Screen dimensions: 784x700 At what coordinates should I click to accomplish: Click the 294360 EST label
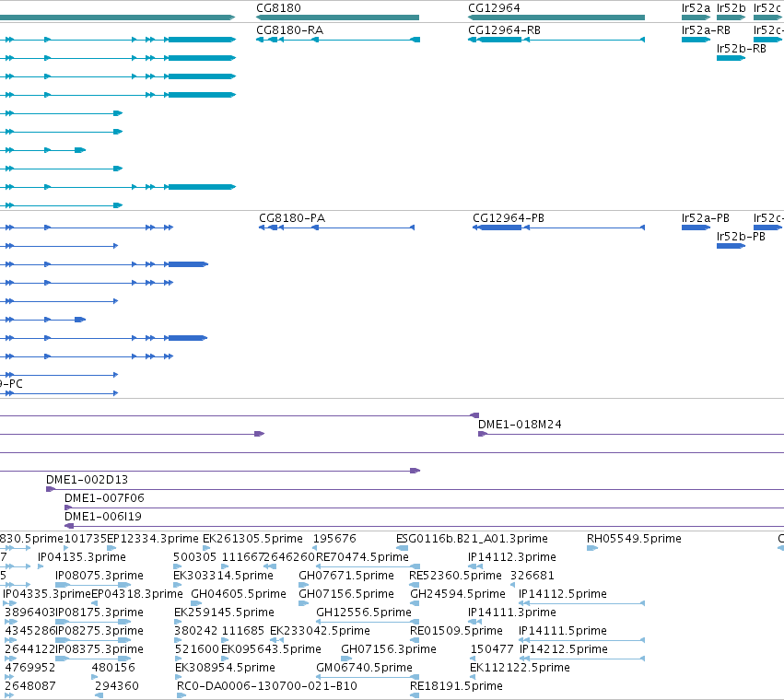click(116, 686)
